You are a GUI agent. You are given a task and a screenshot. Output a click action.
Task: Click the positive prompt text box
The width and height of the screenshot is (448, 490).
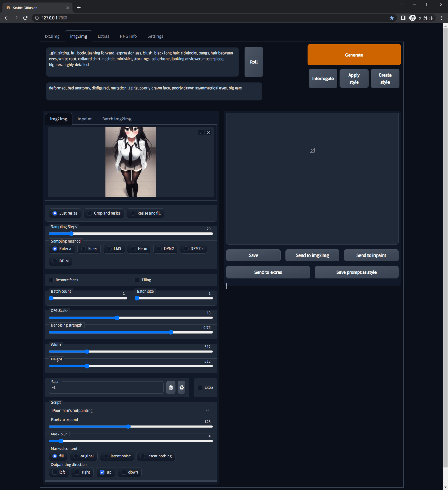[142, 62]
